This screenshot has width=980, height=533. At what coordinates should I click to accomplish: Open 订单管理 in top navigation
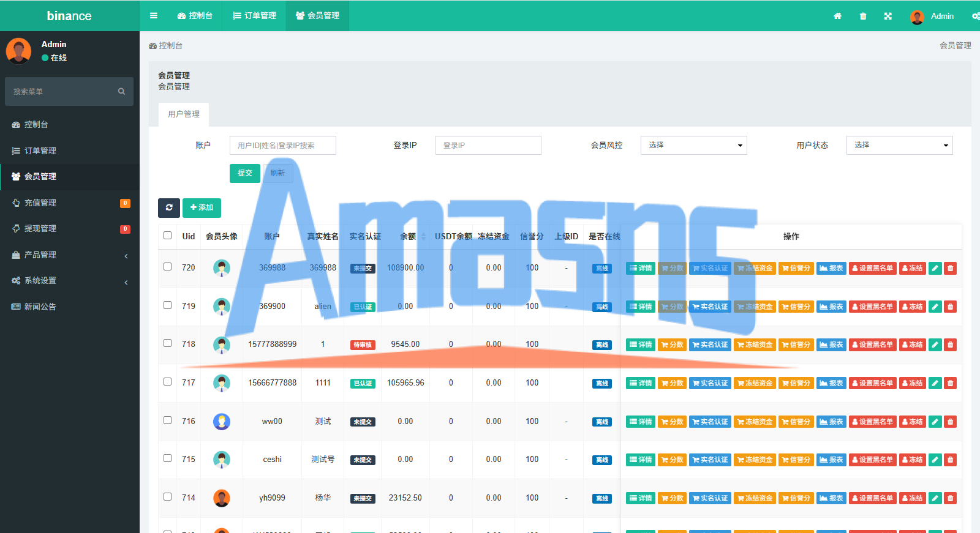[x=254, y=16]
